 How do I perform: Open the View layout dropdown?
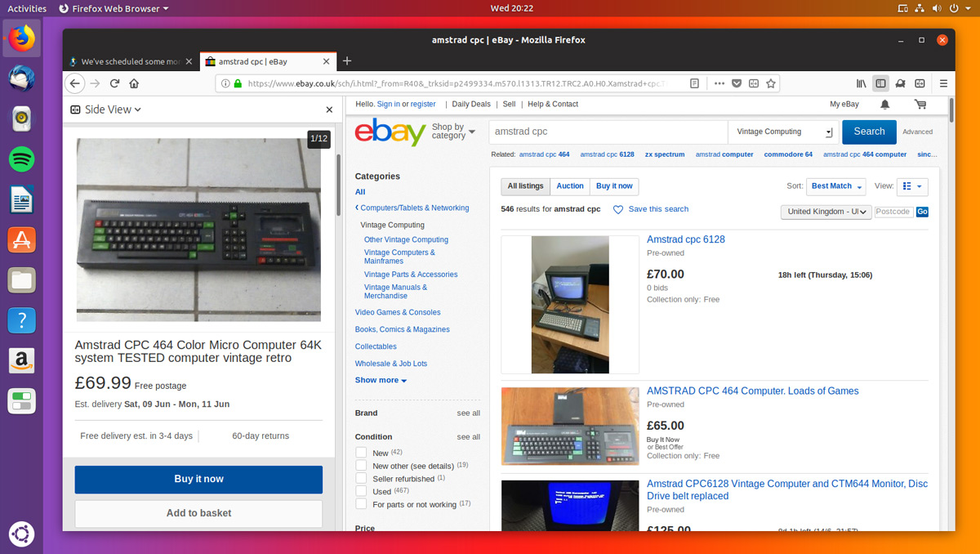912,186
